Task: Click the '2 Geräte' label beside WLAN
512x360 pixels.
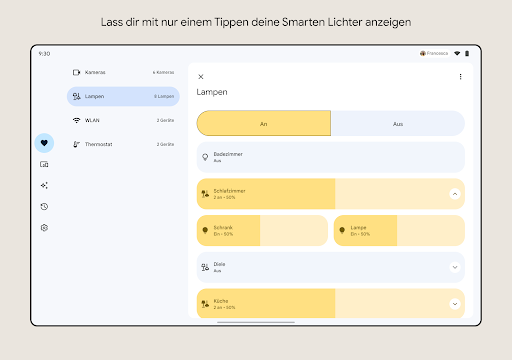Action: click(165, 120)
